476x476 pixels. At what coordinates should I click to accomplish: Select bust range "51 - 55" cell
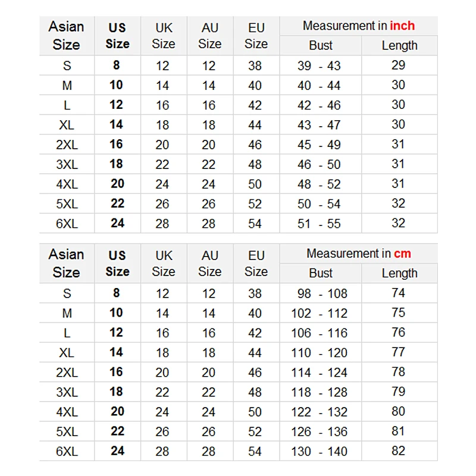pos(320,223)
